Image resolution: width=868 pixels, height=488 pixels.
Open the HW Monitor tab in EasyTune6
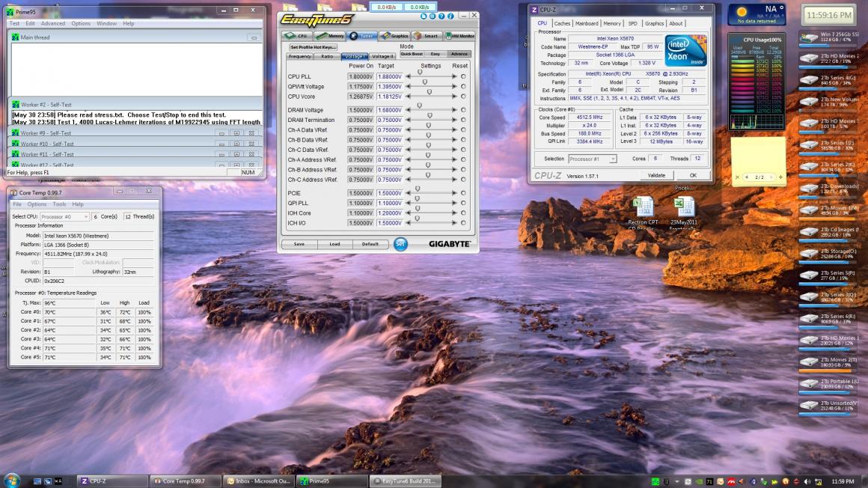pos(459,35)
